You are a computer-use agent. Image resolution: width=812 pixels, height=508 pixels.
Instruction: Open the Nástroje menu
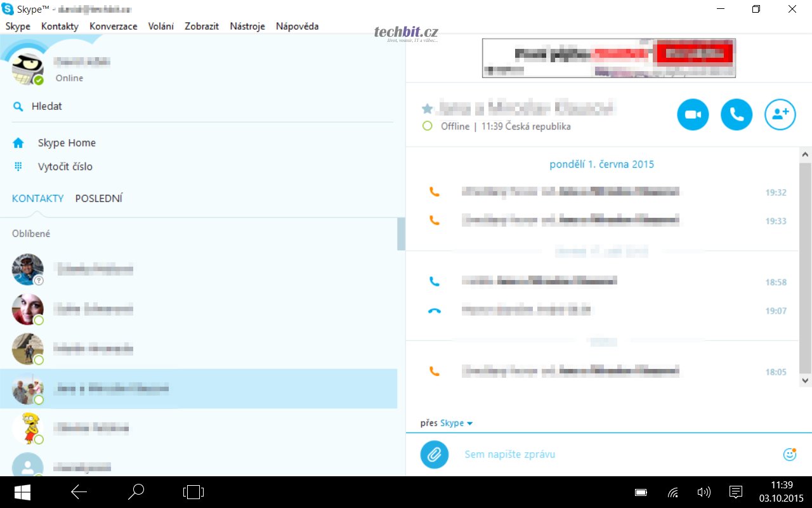(x=247, y=26)
